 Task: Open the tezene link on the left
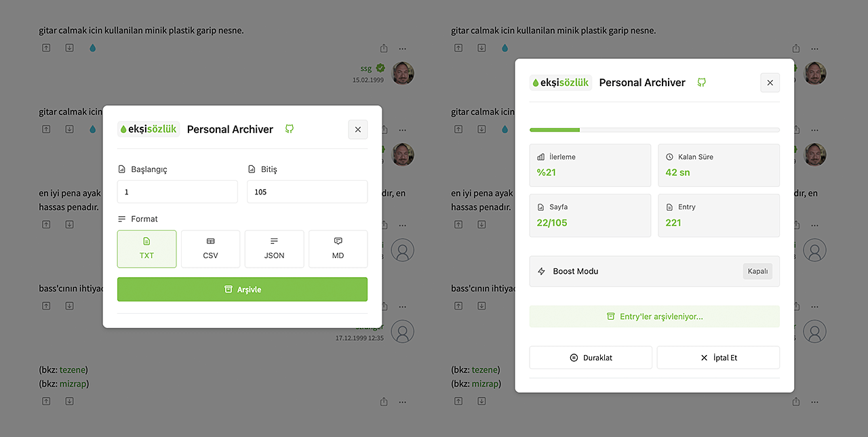[73, 370]
